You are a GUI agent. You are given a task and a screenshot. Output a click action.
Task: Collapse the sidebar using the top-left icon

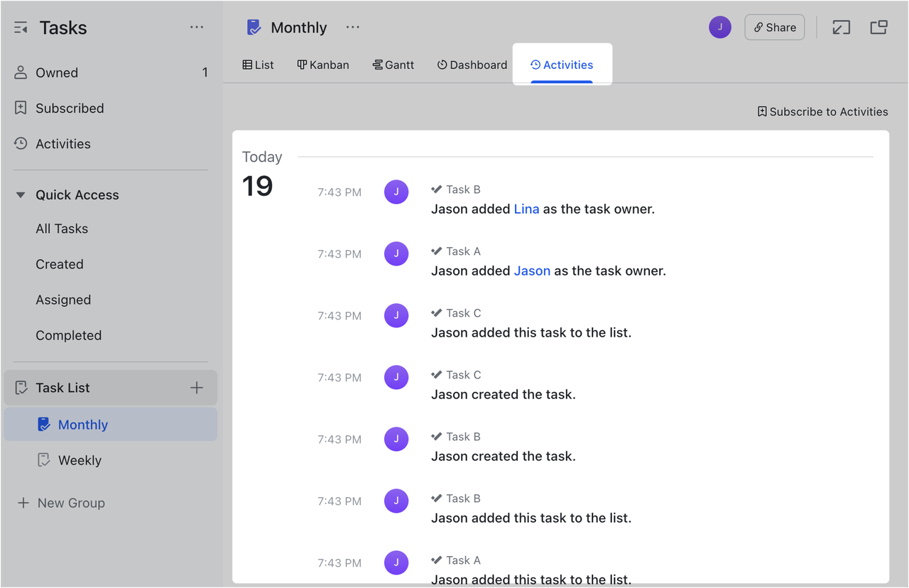(x=21, y=27)
